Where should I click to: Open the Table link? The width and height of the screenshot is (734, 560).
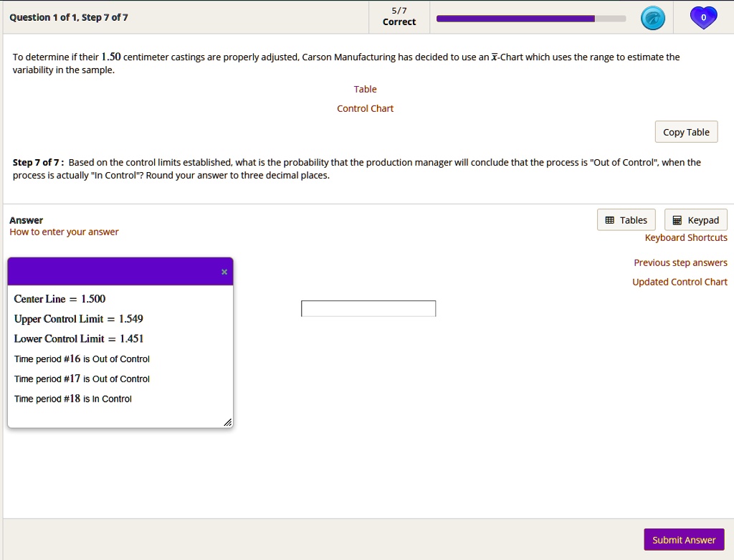point(365,89)
